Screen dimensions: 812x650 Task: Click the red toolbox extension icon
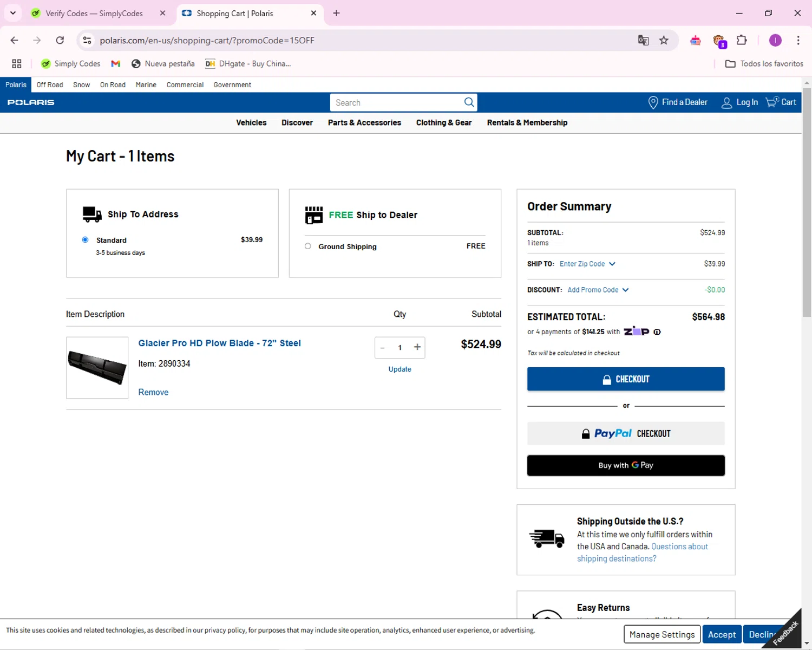pyautogui.click(x=696, y=40)
